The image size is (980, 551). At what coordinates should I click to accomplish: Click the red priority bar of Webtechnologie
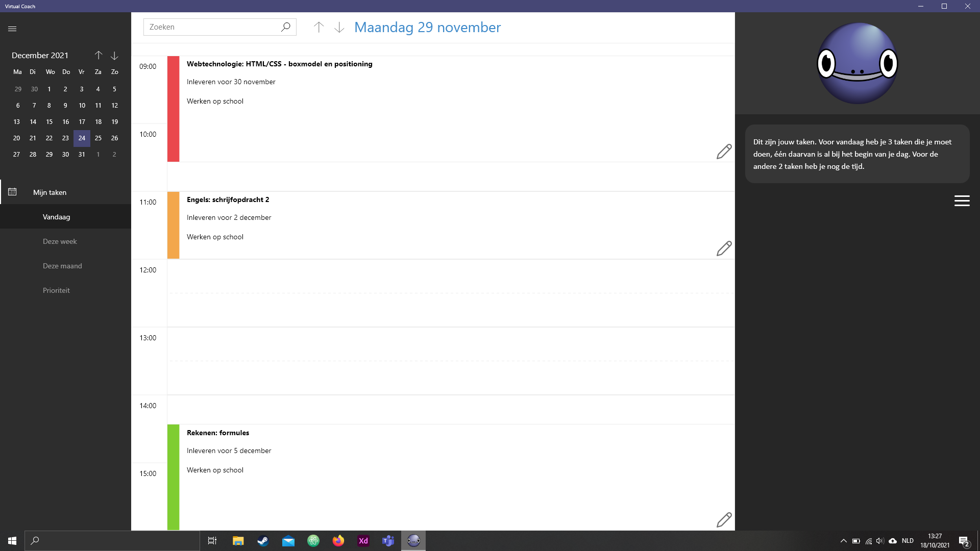(x=173, y=109)
